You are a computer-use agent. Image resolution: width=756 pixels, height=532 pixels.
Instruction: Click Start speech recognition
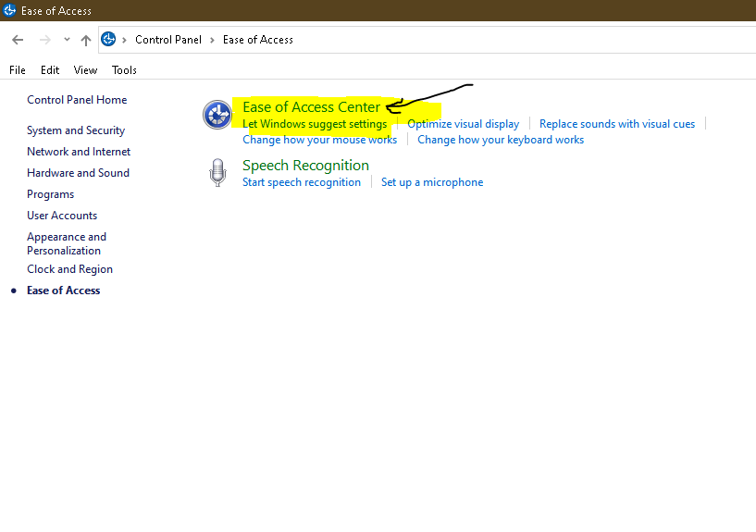302,182
